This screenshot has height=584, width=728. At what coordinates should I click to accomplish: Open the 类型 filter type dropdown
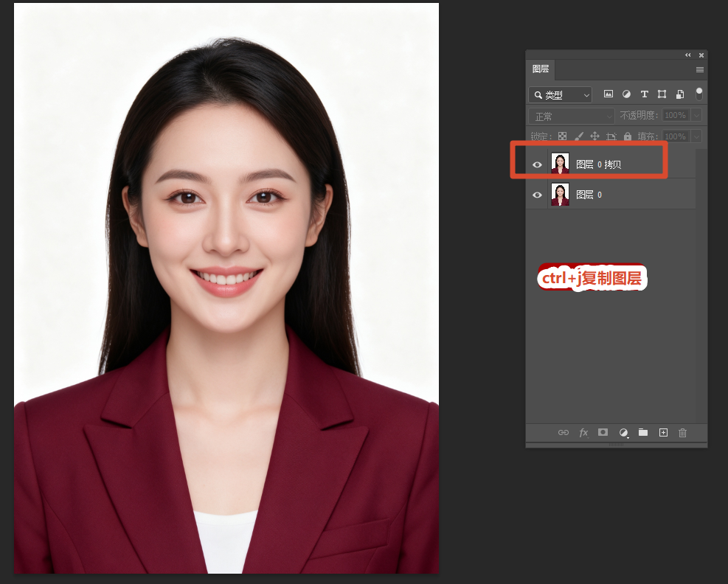[561, 94]
